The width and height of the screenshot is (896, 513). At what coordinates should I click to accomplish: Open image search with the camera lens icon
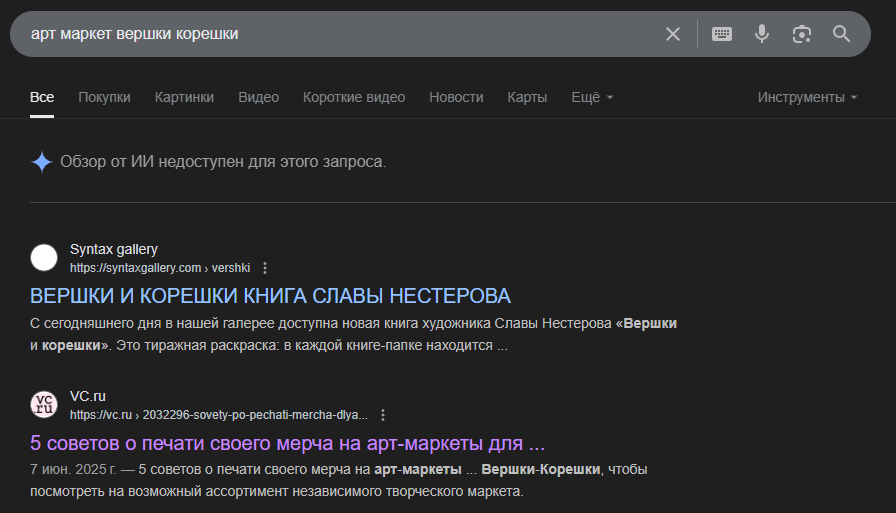pyautogui.click(x=802, y=34)
